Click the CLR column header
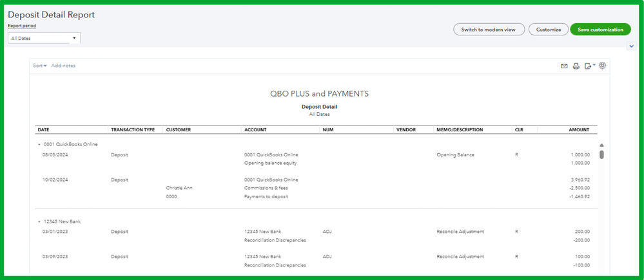This screenshot has height=280, width=644. point(520,129)
